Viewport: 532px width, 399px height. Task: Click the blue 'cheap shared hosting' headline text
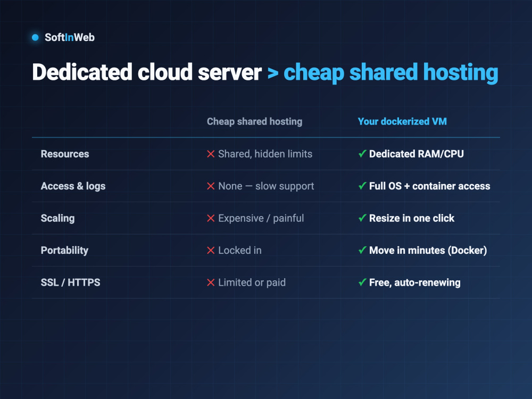391,72
